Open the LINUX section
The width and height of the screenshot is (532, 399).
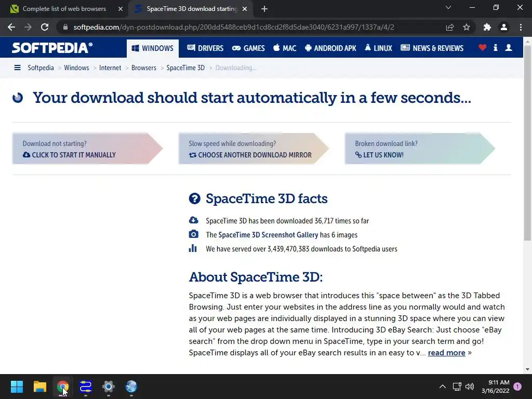click(x=378, y=48)
